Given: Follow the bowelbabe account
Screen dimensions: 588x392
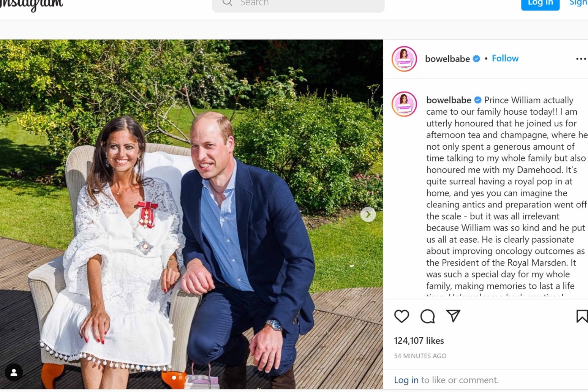Looking at the screenshot, I should click(505, 58).
